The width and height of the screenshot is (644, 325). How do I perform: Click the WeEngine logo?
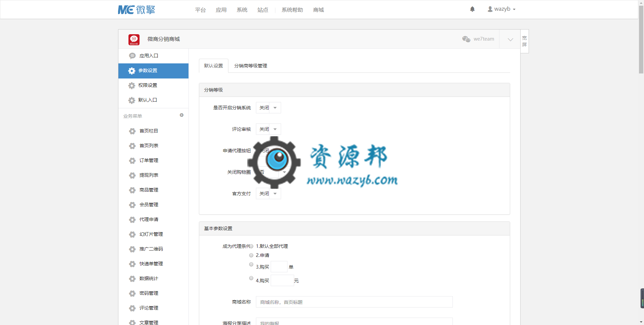(137, 10)
